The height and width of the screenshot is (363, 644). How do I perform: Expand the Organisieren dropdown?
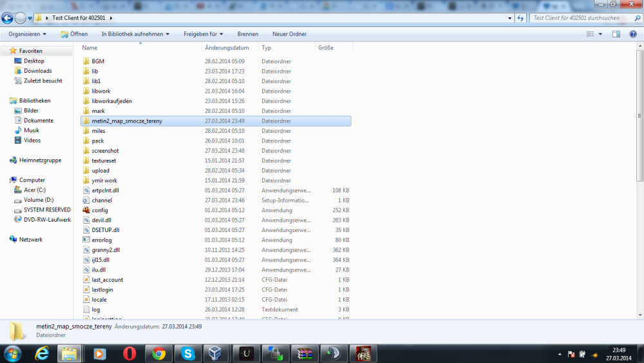28,34
